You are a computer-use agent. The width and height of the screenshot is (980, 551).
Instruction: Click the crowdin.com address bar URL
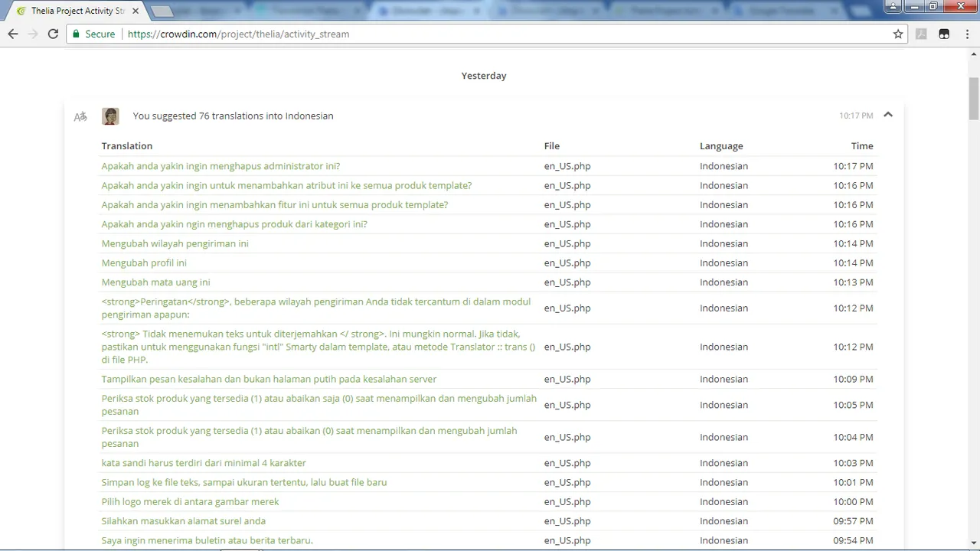(238, 34)
